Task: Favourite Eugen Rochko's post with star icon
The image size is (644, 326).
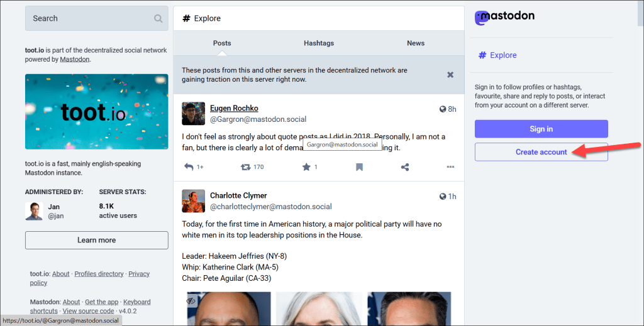Action: 306,167
